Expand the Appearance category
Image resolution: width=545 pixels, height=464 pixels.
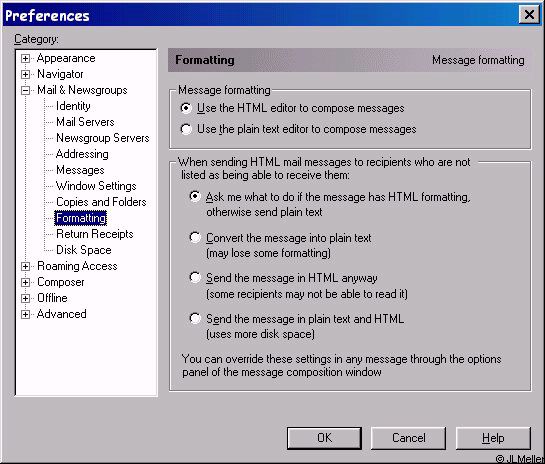pos(25,58)
